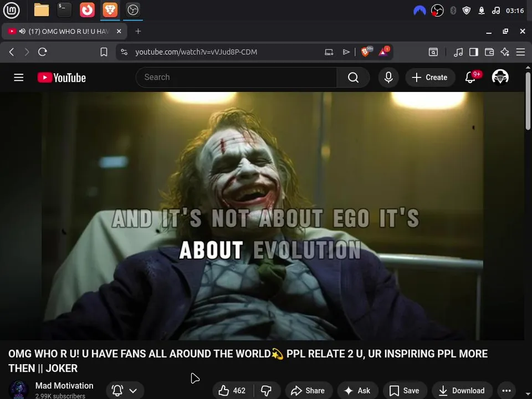Go to YouTube home via logo
The image size is (532, 399).
pyautogui.click(x=62, y=78)
